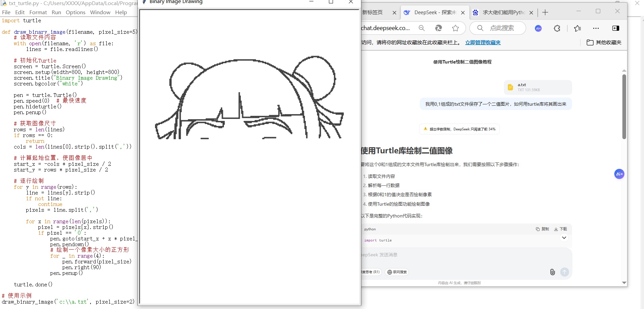Click the 点此搜索 search box
This screenshot has width=644, height=309.
point(498,28)
